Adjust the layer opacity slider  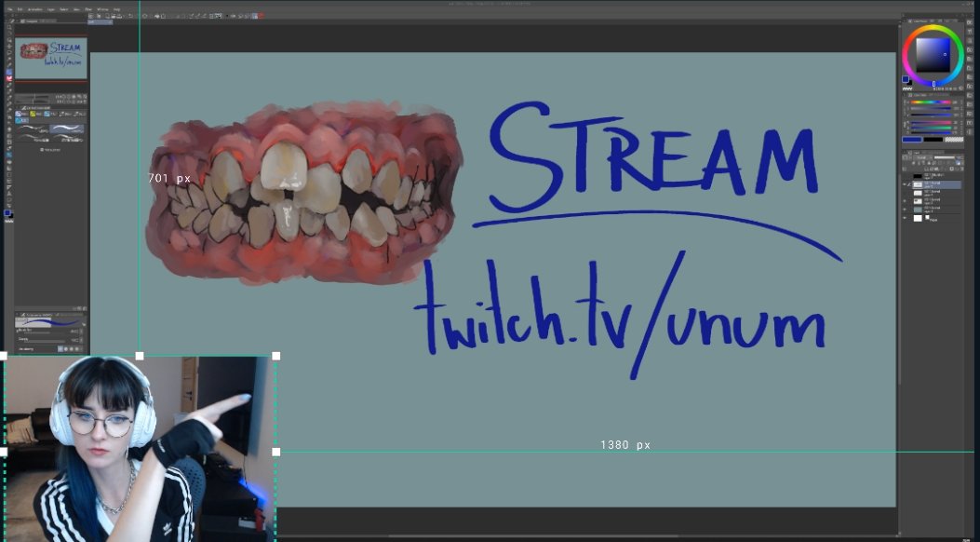pyautogui.click(x=945, y=157)
